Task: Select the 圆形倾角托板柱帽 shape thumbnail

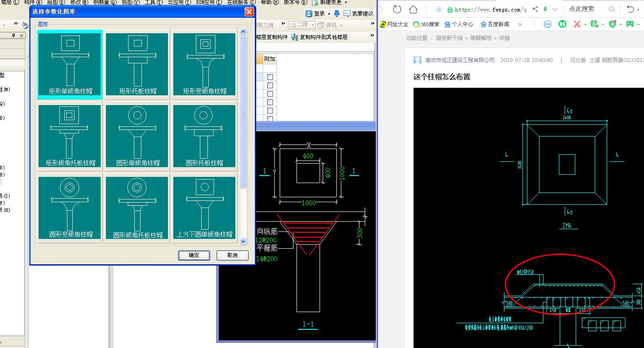Action: point(137,208)
